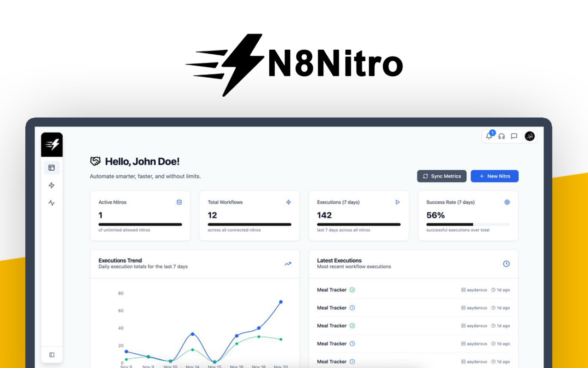The height and width of the screenshot is (368, 588).
Task: Collapse the sidebar with the panel icon
Action: 52,355
